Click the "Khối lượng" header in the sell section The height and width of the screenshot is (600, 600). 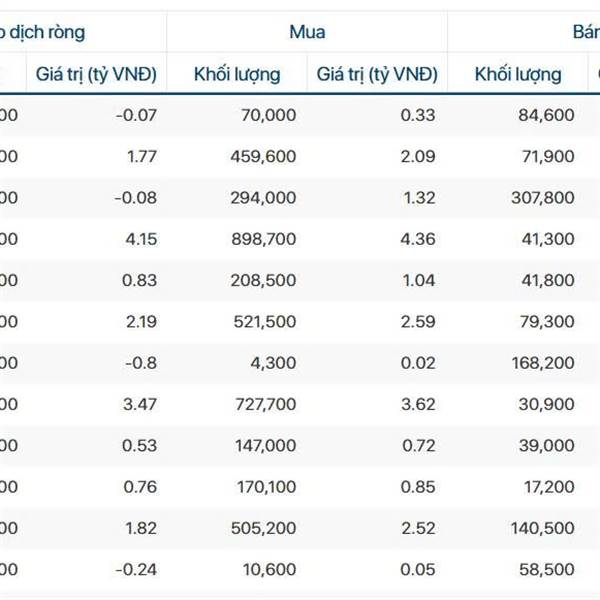click(x=517, y=74)
